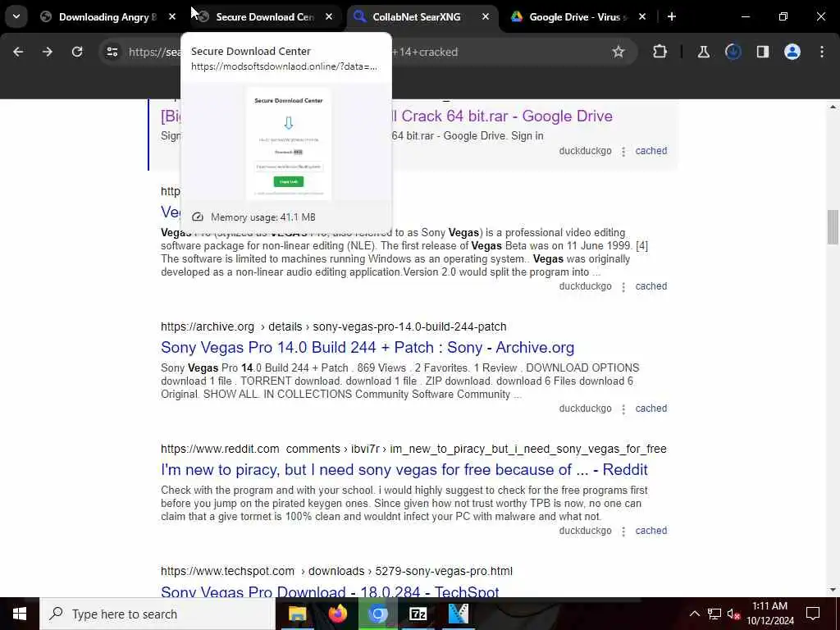
Task: Open the Reddit new to piracy result
Action: pyautogui.click(x=404, y=470)
